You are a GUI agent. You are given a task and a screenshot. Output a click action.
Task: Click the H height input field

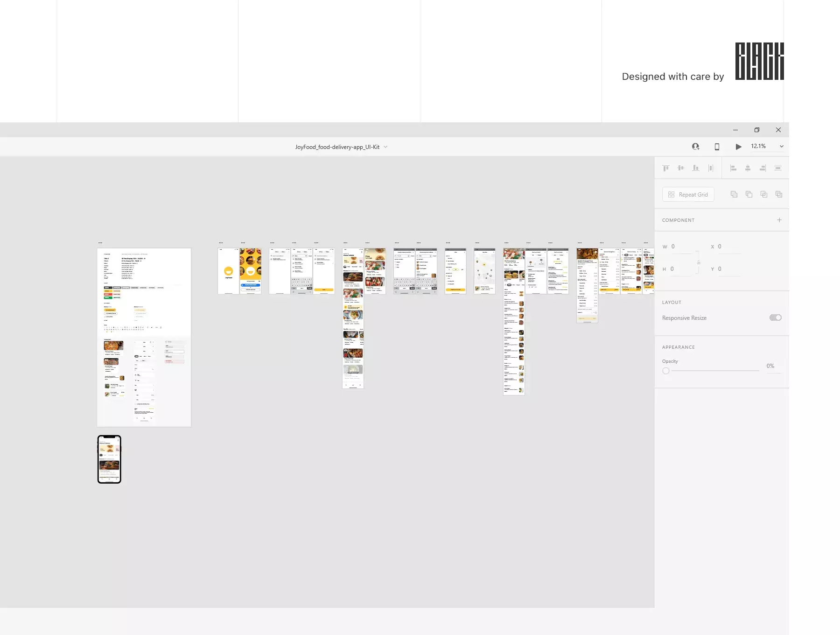681,269
